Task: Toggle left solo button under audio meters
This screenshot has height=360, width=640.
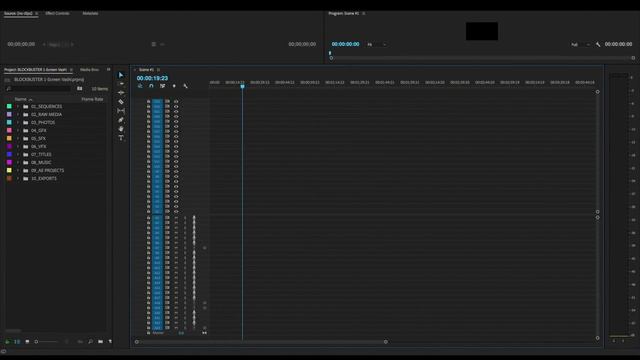Action: point(614,340)
